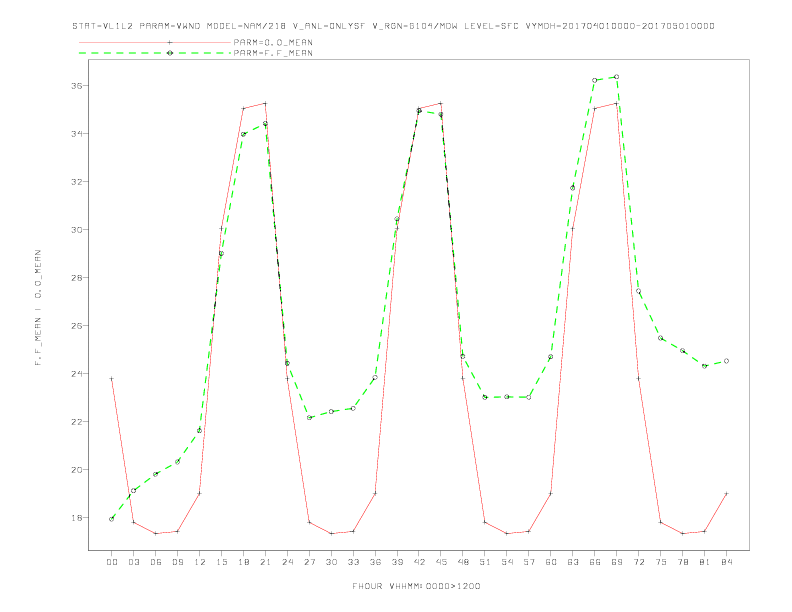
Task: Pick the red O_MEAN marker at hour 84
Action: click(x=726, y=494)
